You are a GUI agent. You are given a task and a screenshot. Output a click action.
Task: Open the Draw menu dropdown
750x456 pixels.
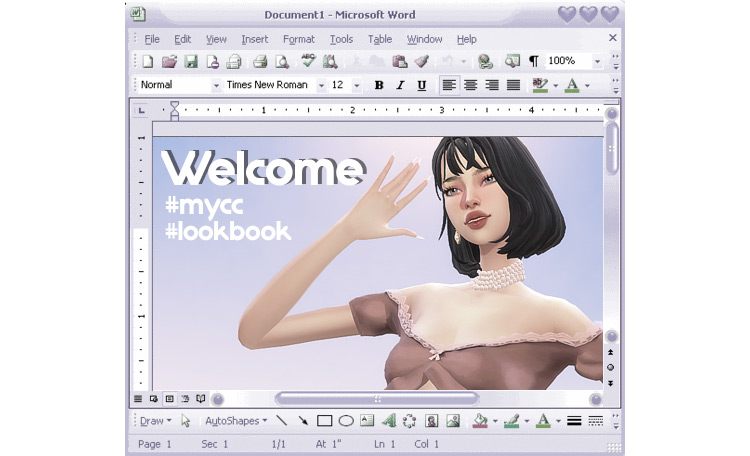click(155, 421)
